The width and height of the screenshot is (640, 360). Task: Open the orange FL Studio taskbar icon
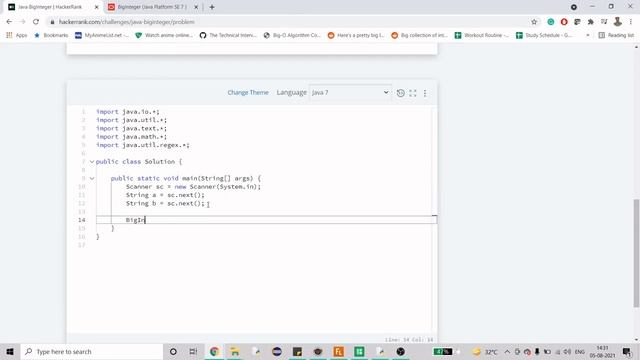click(x=338, y=351)
